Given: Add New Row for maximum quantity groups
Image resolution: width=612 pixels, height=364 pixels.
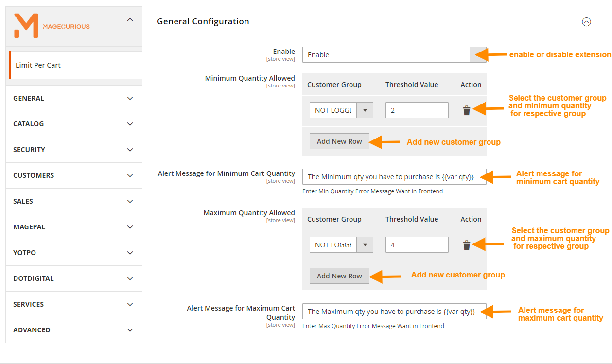Looking at the screenshot, I should click(339, 276).
